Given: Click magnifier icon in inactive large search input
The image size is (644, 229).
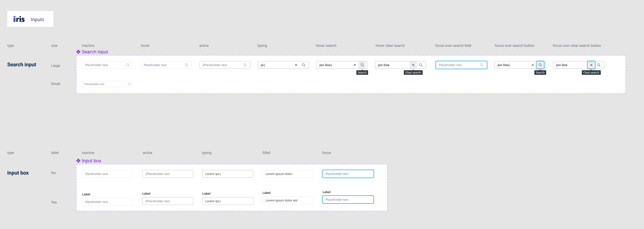Looking at the screenshot, I should [128, 65].
